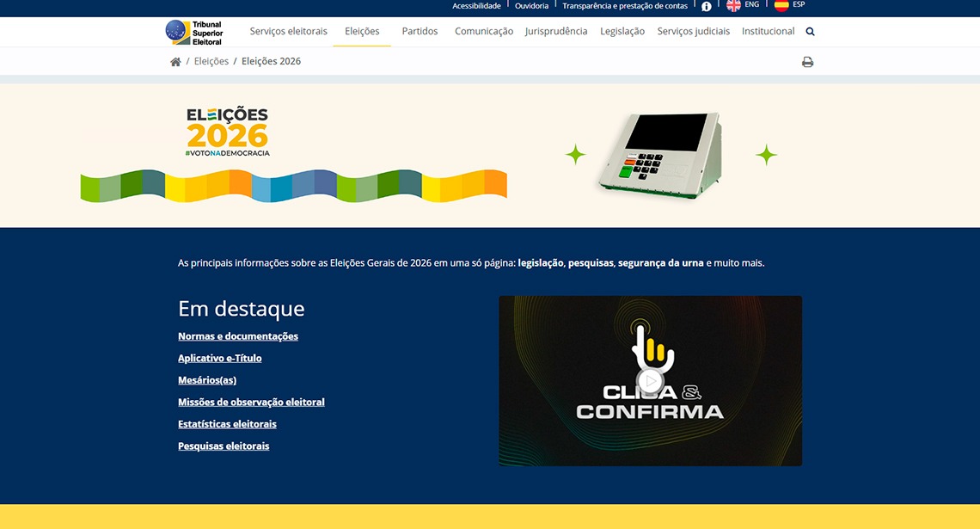Image resolution: width=980 pixels, height=529 pixels.
Task: Open the search magnifier icon
Action: (x=810, y=31)
